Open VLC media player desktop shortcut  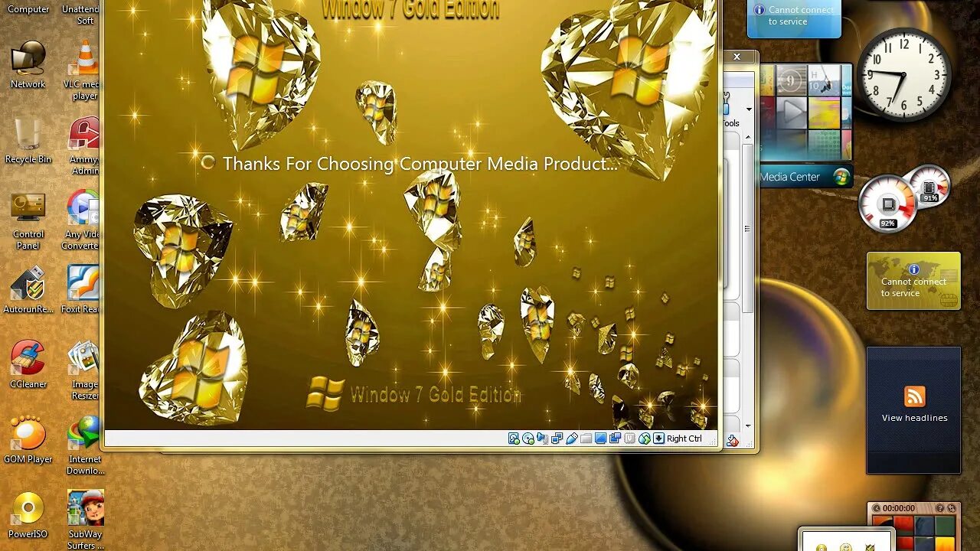coord(83,71)
